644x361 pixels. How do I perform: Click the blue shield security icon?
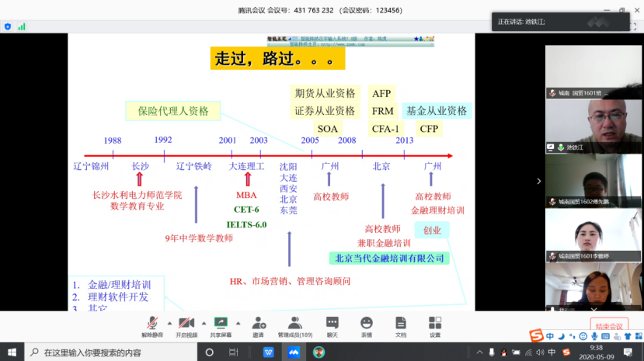pos(8,26)
